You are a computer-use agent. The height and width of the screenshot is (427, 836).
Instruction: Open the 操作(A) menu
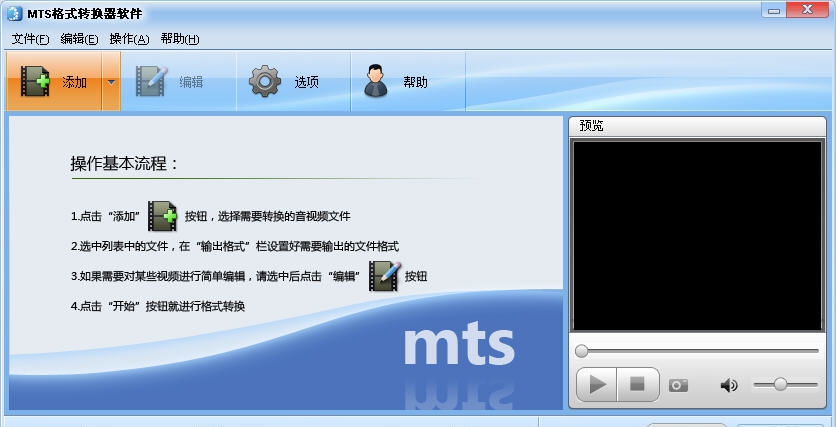click(129, 39)
